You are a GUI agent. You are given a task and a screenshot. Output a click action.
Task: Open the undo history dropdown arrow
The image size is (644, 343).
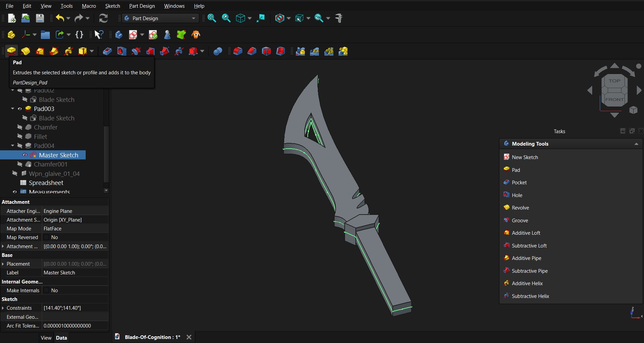tap(68, 18)
